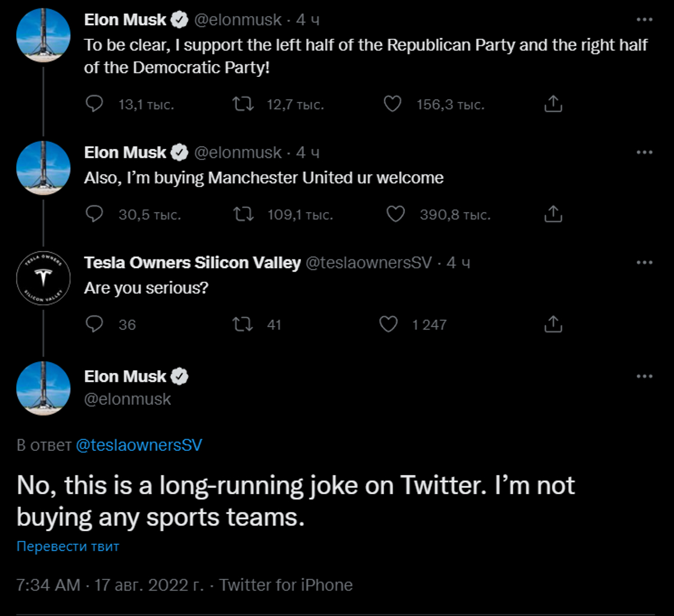Open more options on the main reply tweet
The height and width of the screenshot is (616, 674).
(x=644, y=376)
